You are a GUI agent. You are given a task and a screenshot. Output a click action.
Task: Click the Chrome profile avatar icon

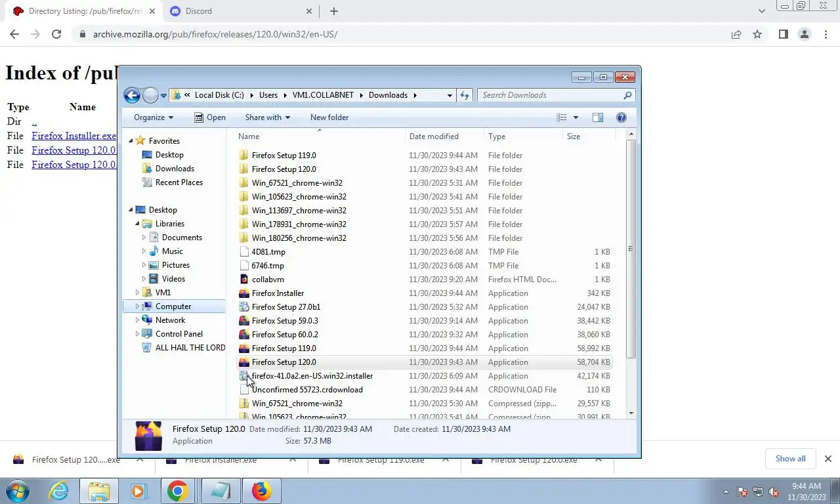[804, 34]
